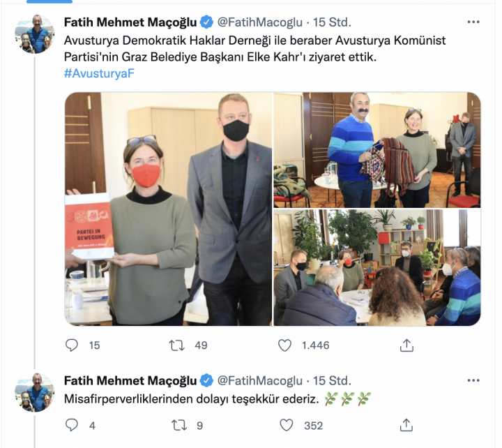Open more options menu on first tweet
Image resolution: width=502 pixels, height=448 pixels.
coord(473,22)
